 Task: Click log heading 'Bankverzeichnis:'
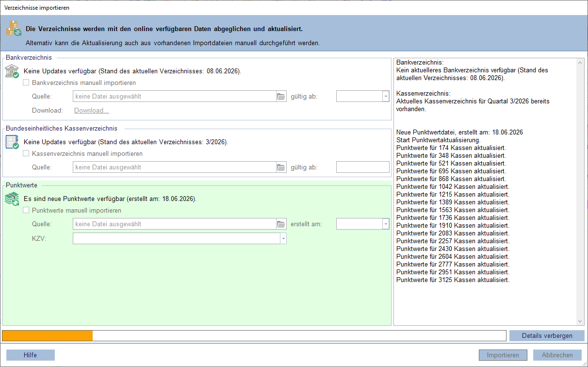[420, 62]
